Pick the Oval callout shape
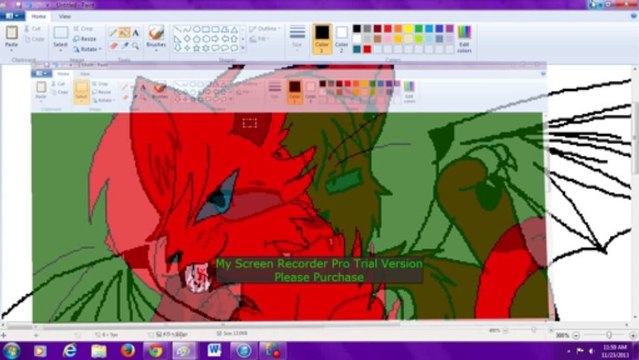This screenshot has height=360, width=639. 225,48
